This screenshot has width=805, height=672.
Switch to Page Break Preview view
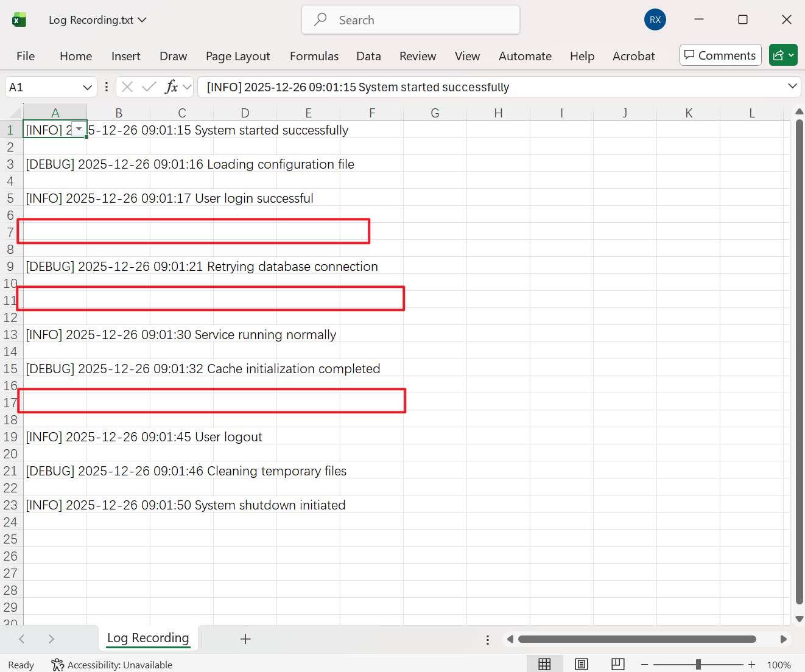tap(617, 664)
